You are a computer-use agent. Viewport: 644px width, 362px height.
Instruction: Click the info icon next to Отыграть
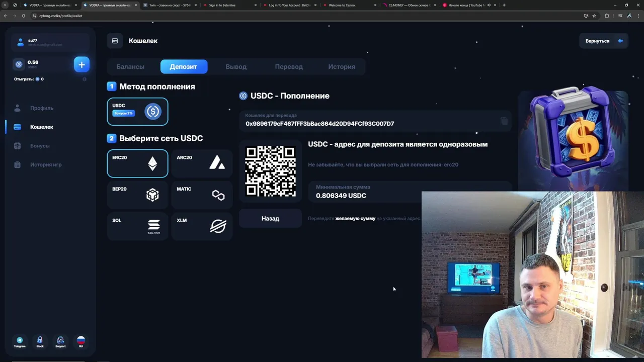[x=85, y=79]
